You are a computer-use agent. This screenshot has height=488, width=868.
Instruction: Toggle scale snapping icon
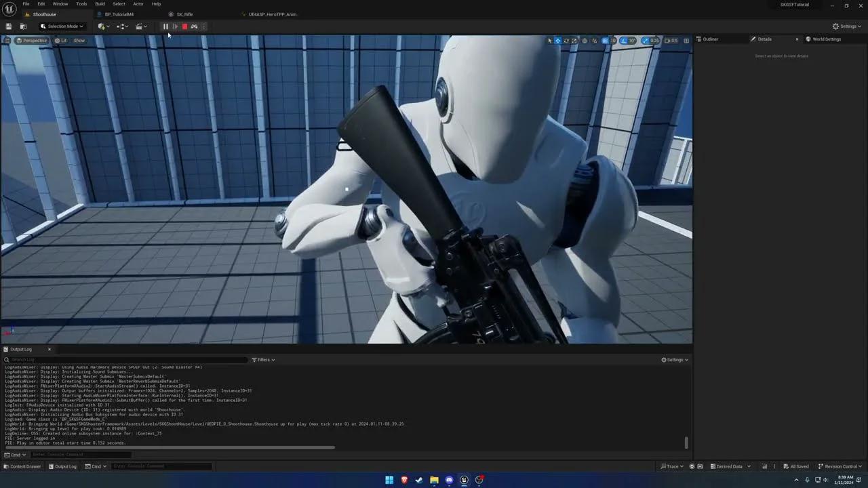pos(645,41)
